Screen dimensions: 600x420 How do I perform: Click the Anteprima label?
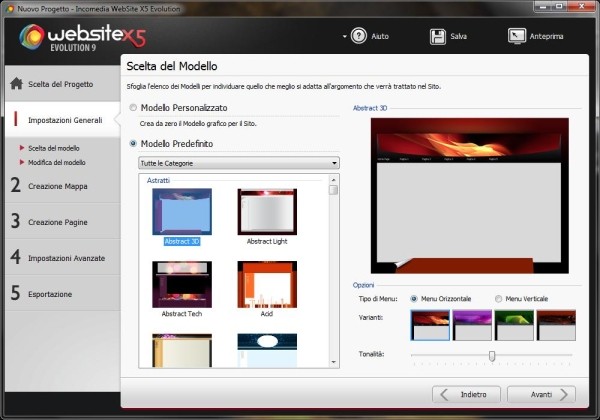click(546, 36)
